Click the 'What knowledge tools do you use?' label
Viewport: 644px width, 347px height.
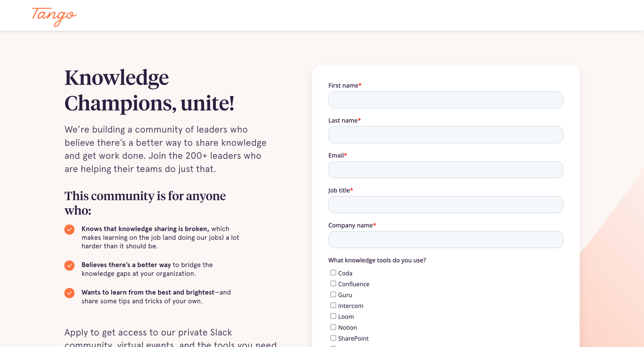click(377, 260)
